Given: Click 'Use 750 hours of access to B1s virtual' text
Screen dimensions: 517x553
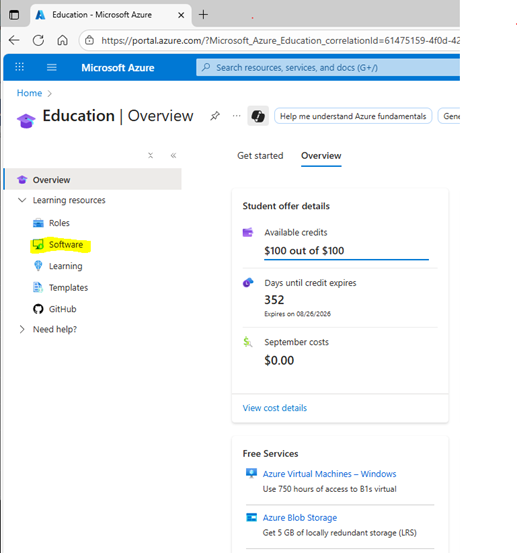Looking at the screenshot, I should (329, 489).
